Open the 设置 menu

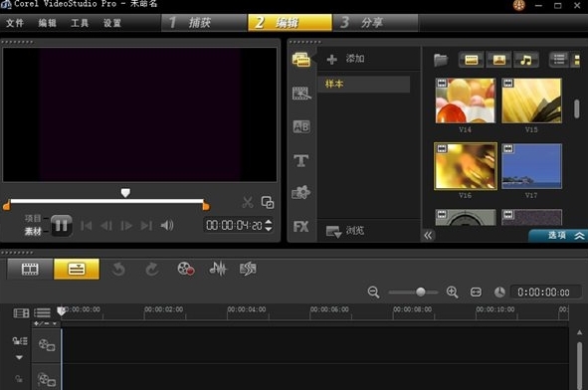pos(112,23)
